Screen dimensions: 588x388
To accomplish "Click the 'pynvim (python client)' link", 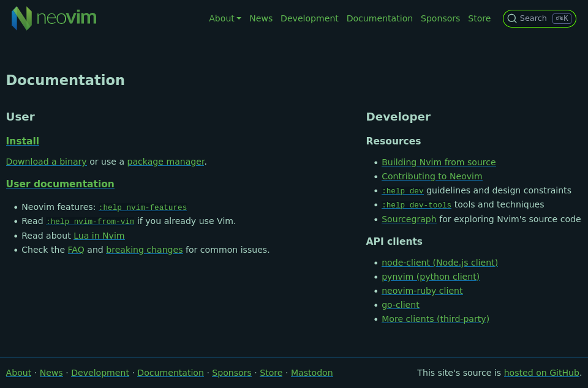I will point(431,277).
